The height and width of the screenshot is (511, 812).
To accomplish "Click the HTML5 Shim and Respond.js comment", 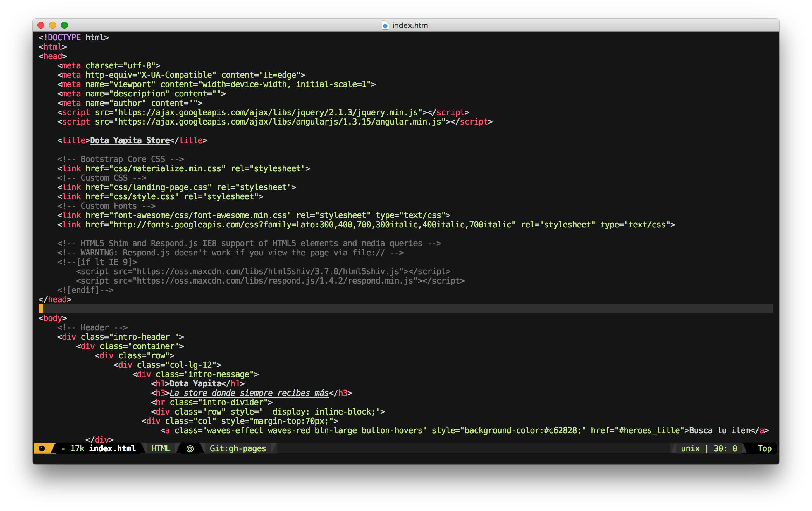I will 249,243.
